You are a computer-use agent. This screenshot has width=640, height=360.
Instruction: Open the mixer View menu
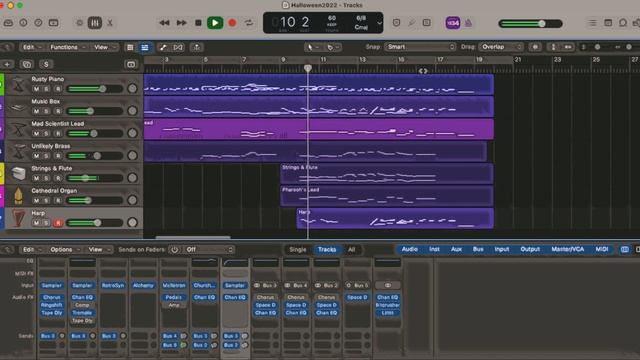pyautogui.click(x=99, y=249)
